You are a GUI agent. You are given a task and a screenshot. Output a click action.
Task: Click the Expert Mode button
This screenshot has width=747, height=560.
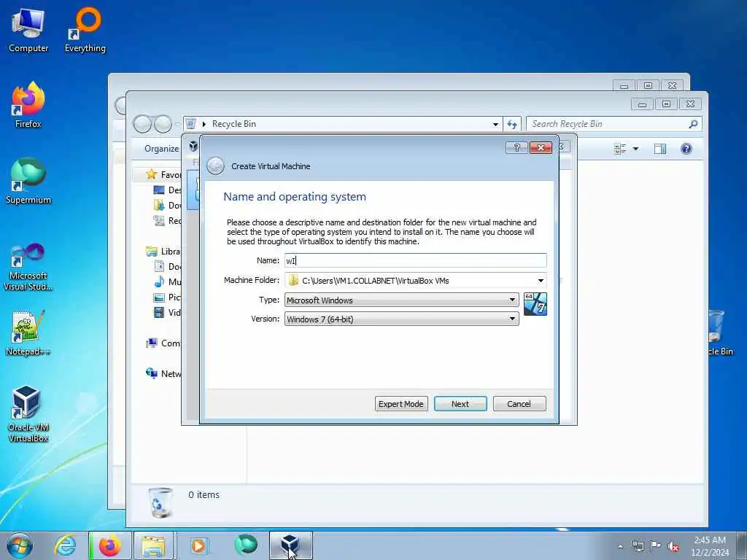tap(401, 404)
